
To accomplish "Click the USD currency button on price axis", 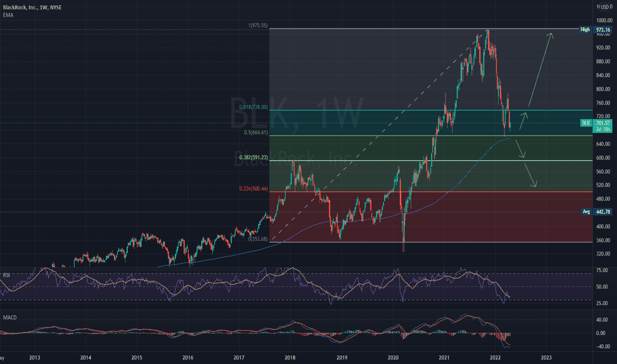I will pyautogui.click(x=604, y=7).
